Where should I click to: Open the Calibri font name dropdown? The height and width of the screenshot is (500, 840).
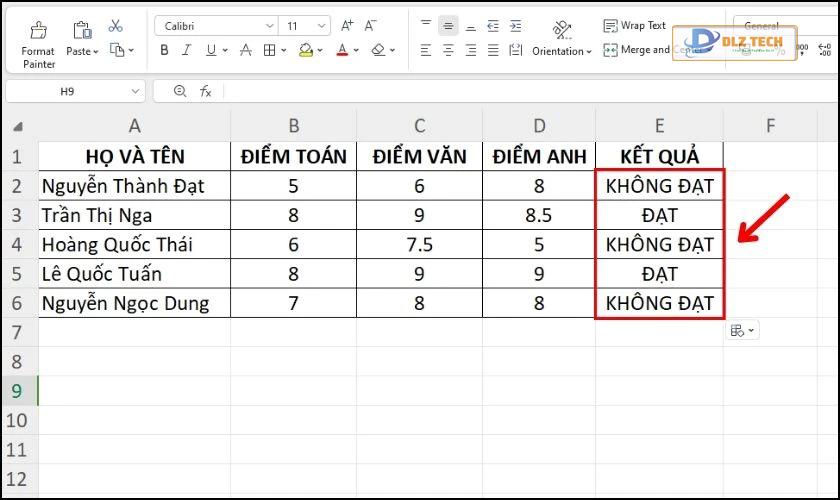269,26
